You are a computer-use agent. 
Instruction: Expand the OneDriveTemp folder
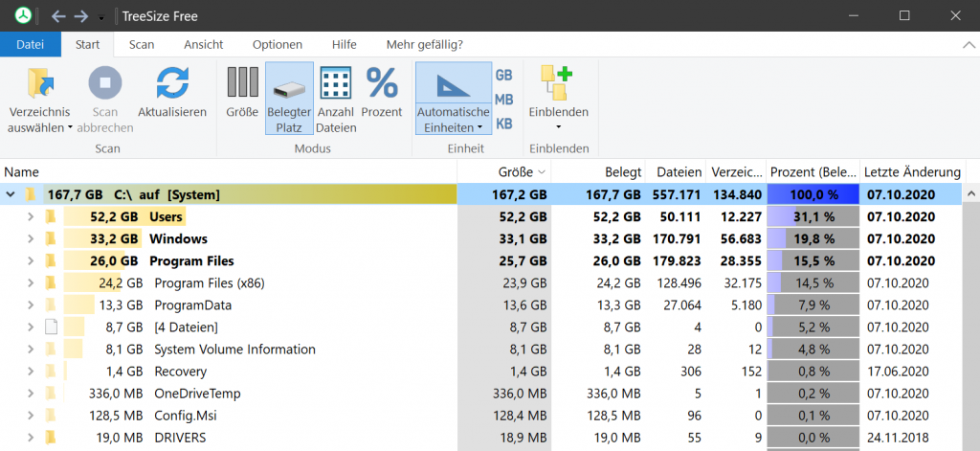[x=30, y=394]
